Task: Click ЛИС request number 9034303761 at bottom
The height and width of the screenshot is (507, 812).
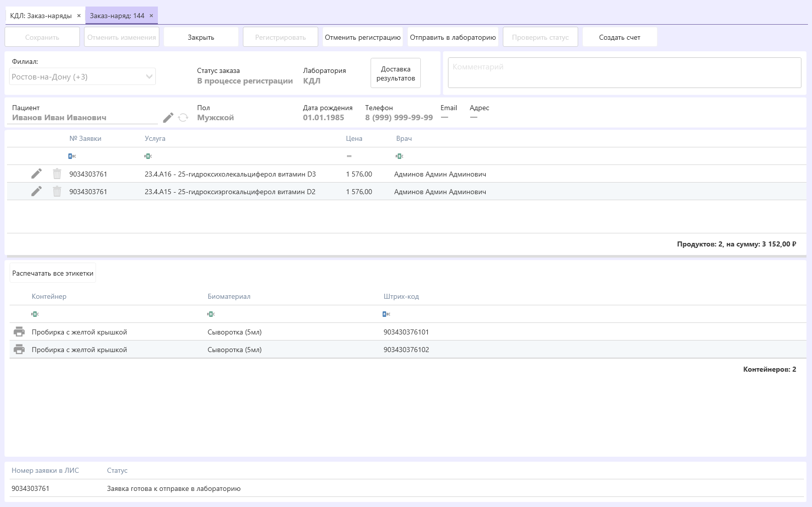Action: tap(30, 488)
